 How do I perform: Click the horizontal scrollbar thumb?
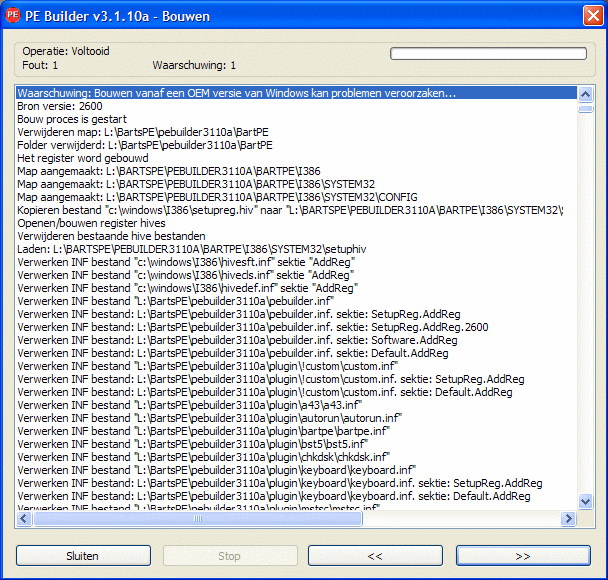point(198,518)
